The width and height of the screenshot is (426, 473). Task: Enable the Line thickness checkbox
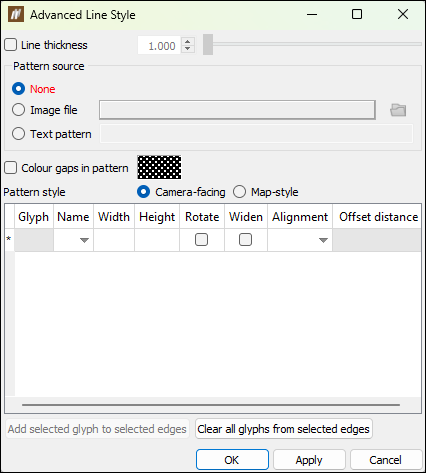[x=11, y=45]
